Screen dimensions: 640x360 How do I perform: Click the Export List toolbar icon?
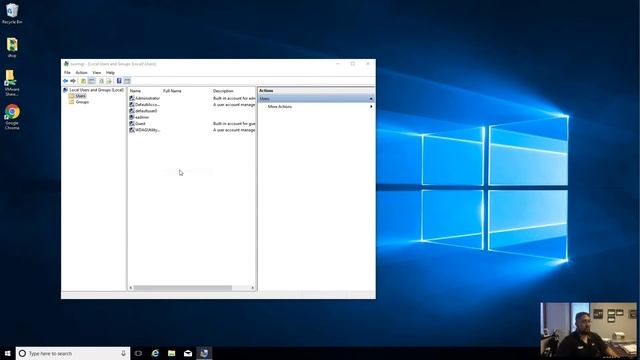click(109, 81)
